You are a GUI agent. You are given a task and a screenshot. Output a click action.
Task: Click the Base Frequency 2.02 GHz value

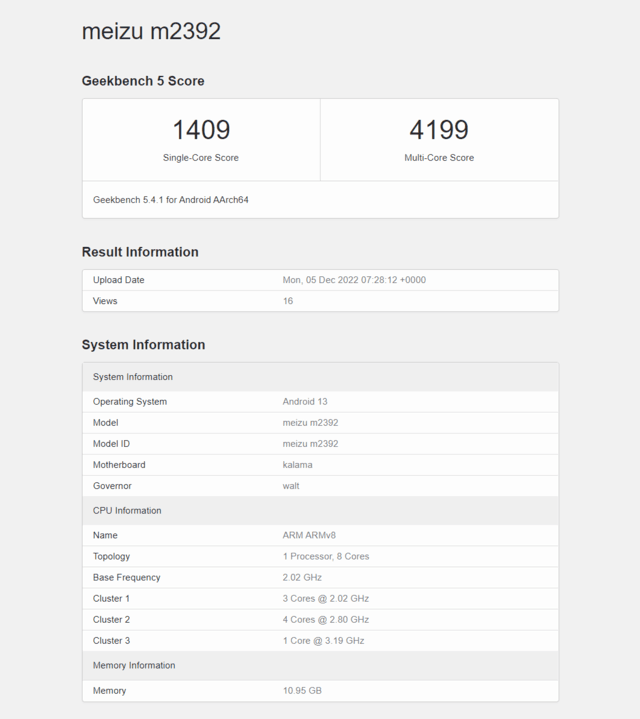click(301, 578)
